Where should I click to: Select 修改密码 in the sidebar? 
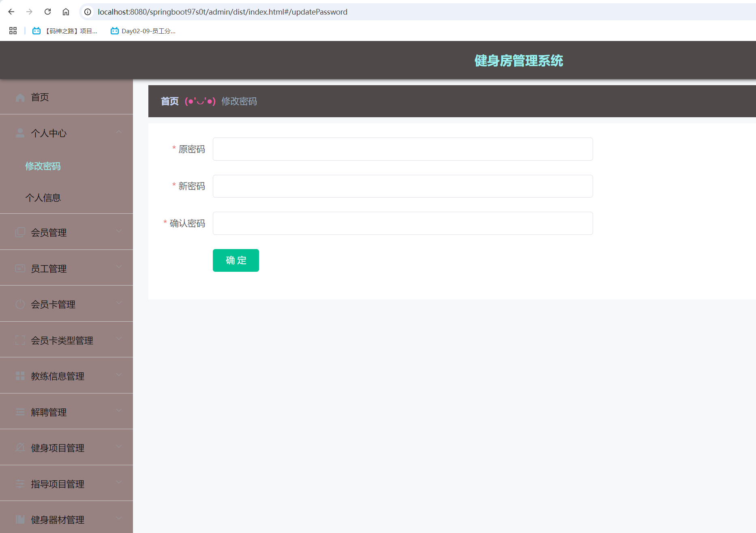click(x=43, y=166)
